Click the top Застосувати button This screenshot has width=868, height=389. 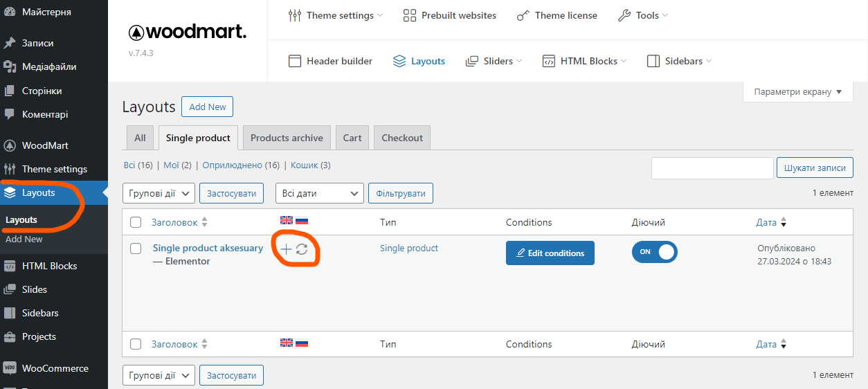pyautogui.click(x=232, y=193)
